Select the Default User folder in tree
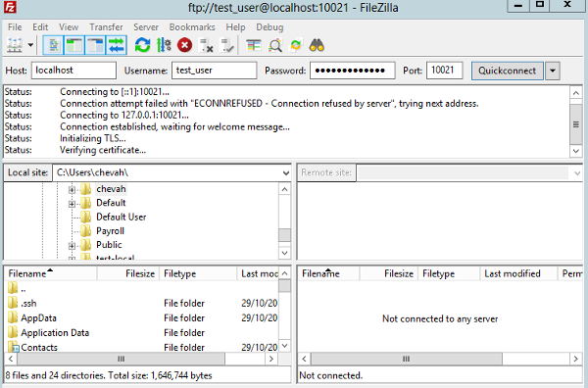This screenshot has height=388, width=588. click(122, 217)
